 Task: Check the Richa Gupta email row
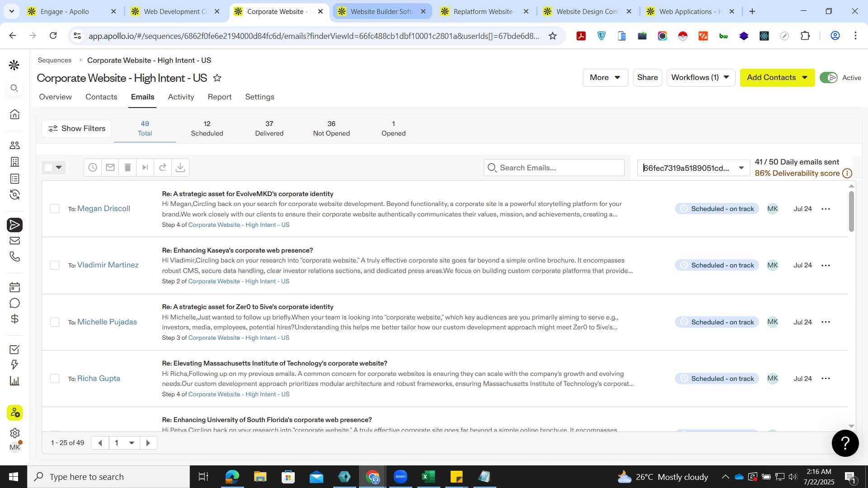pos(55,379)
